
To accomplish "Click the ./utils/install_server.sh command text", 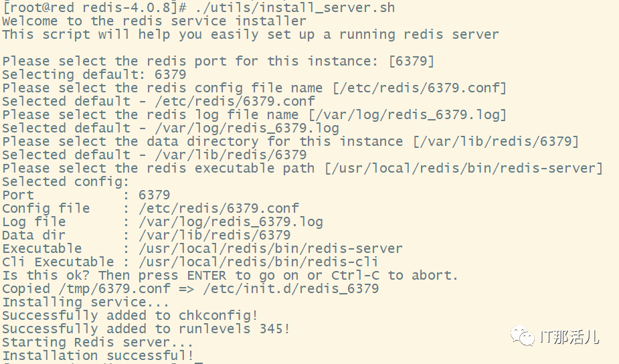I will [296, 8].
